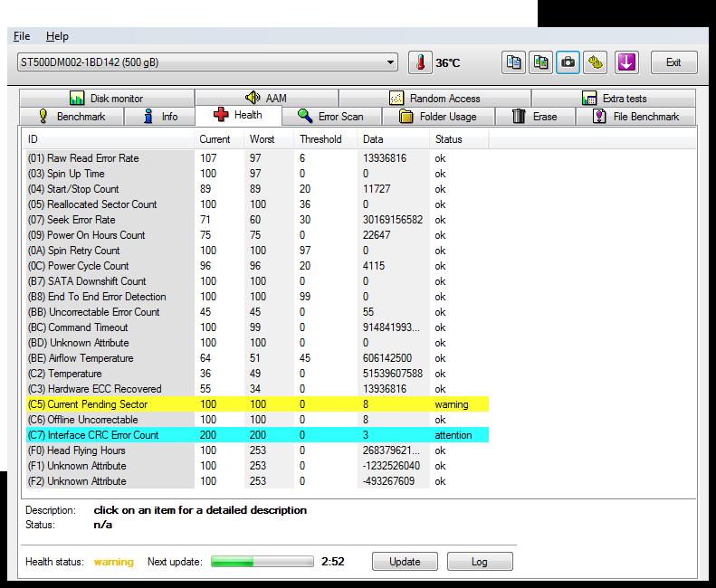This screenshot has height=588, width=716.
Task: Select the (07) Seek Error Rate row
Action: coord(258,220)
